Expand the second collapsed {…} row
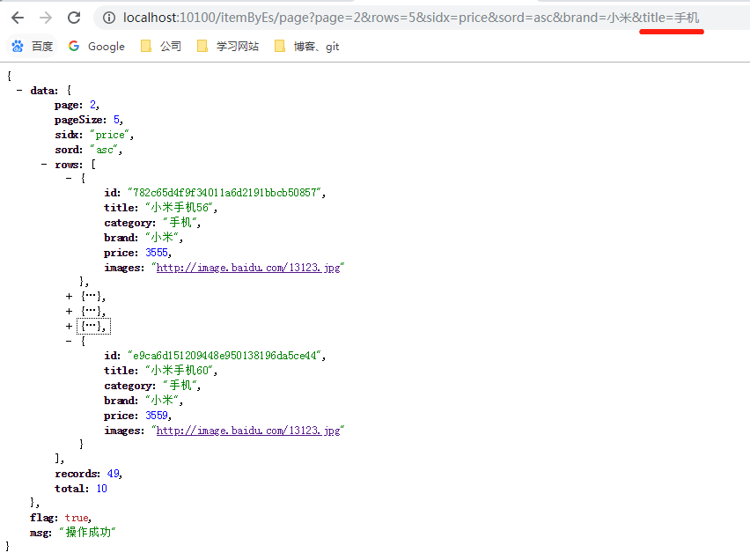 click(x=69, y=311)
